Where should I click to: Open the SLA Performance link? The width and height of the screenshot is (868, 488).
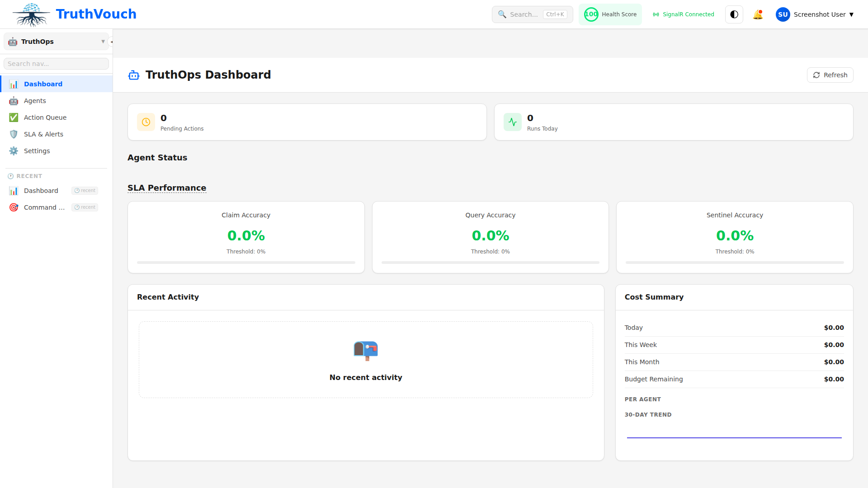pyautogui.click(x=167, y=188)
